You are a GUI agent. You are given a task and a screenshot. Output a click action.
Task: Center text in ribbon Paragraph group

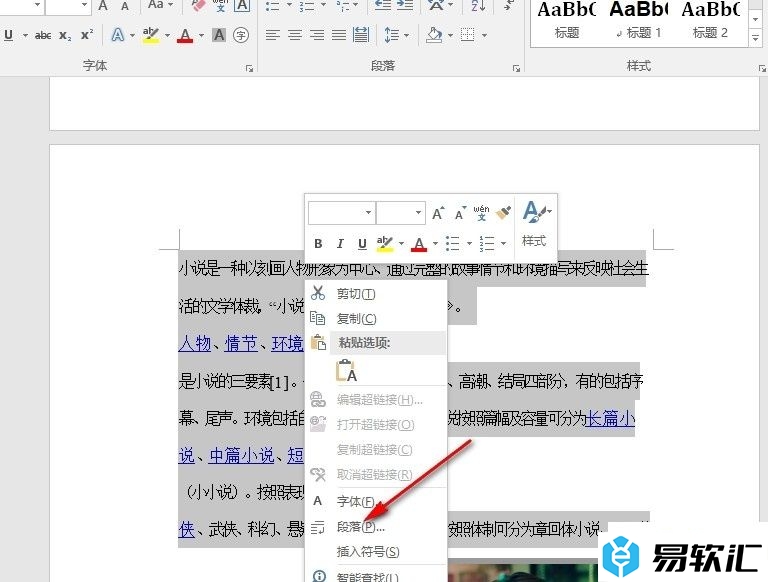click(295, 35)
